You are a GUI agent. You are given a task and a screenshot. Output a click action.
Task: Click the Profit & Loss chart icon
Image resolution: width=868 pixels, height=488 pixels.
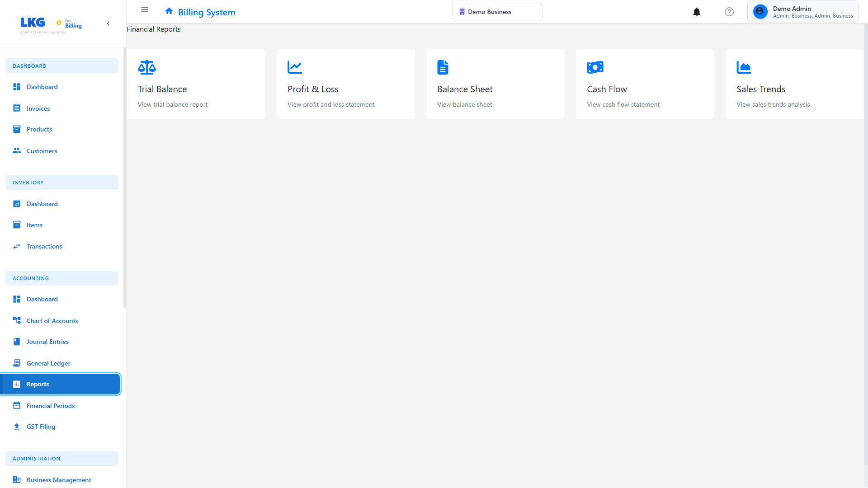[295, 67]
